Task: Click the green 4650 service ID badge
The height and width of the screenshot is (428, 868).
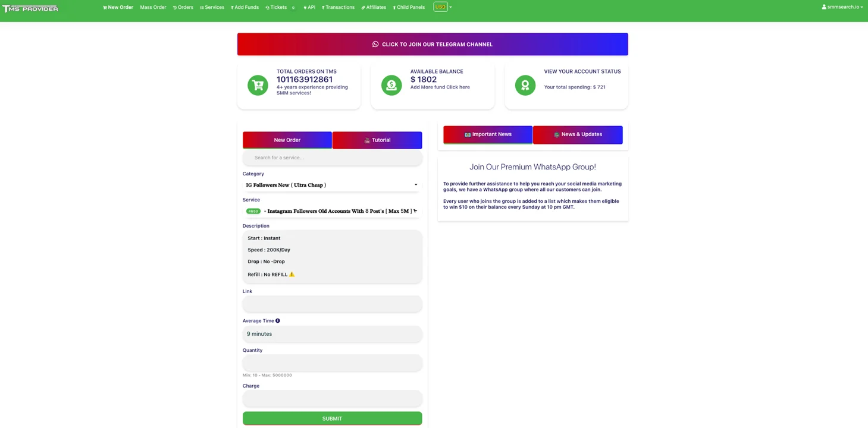Action: click(253, 212)
